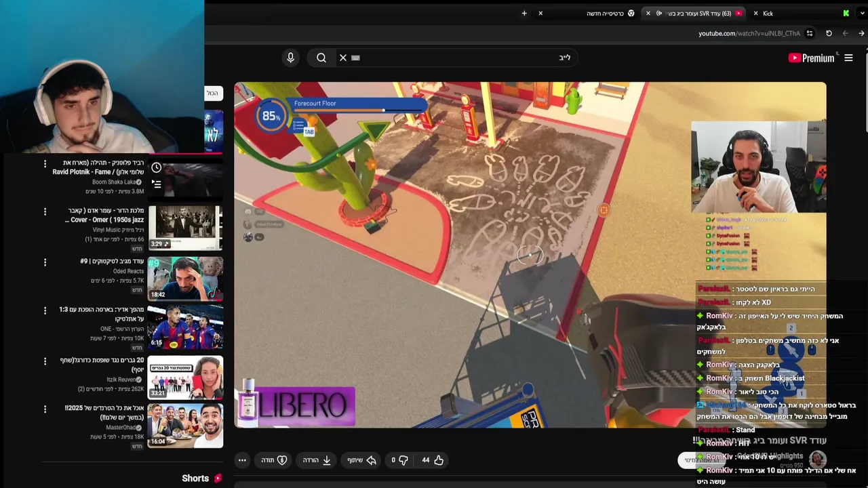Click the 85% progress ring in video
The width and height of the screenshot is (868, 488).
coord(271,116)
